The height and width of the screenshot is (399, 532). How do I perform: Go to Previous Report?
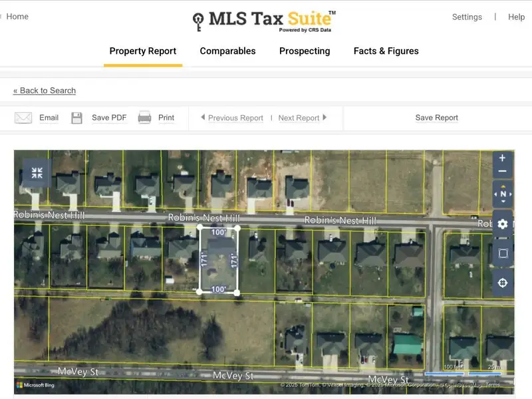click(235, 118)
